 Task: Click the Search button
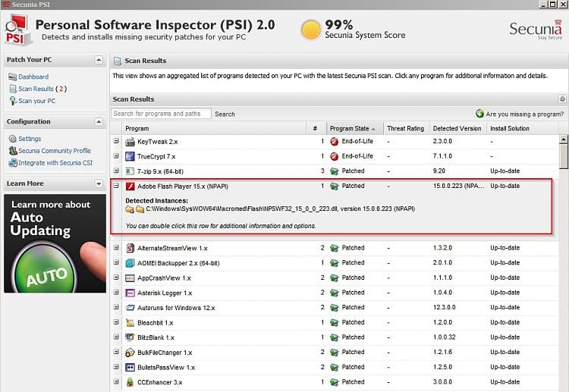click(225, 114)
